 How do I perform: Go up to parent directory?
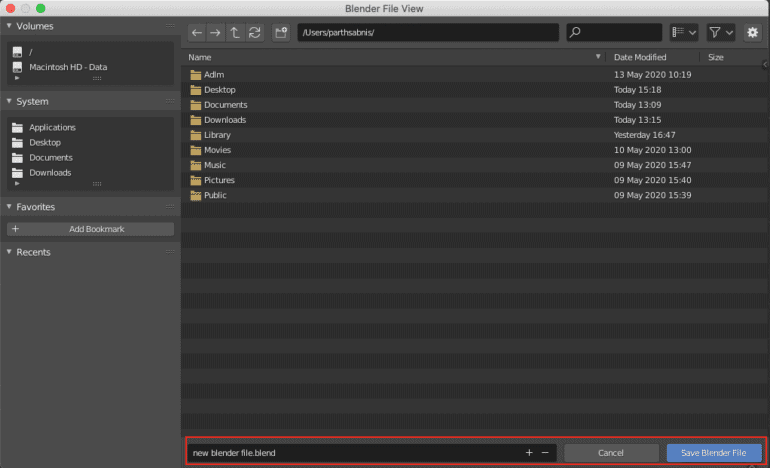[235, 33]
